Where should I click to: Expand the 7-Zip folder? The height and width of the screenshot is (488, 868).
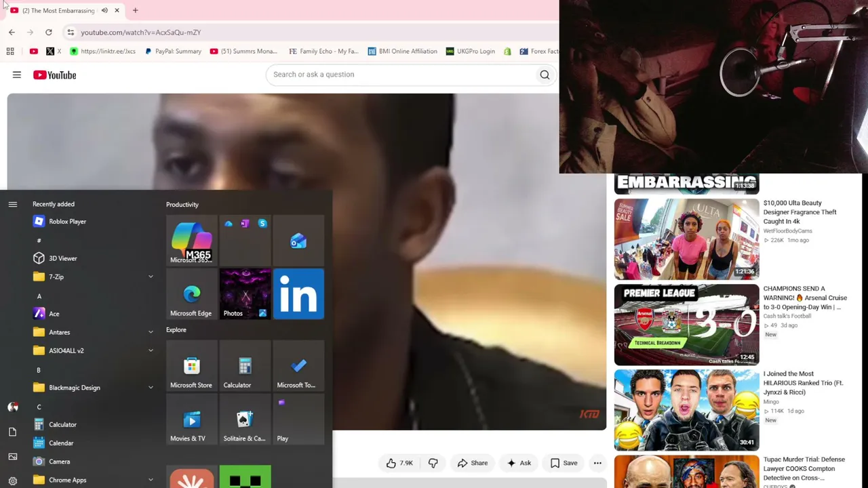click(x=94, y=277)
